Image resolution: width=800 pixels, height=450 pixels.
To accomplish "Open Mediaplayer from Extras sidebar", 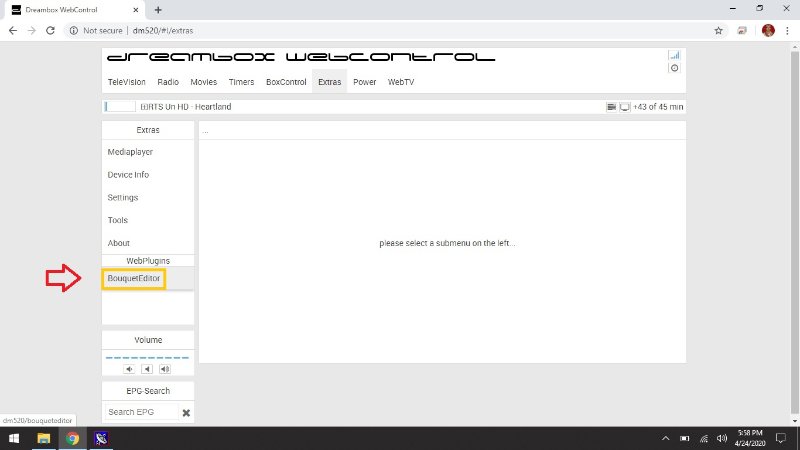I will coord(130,152).
